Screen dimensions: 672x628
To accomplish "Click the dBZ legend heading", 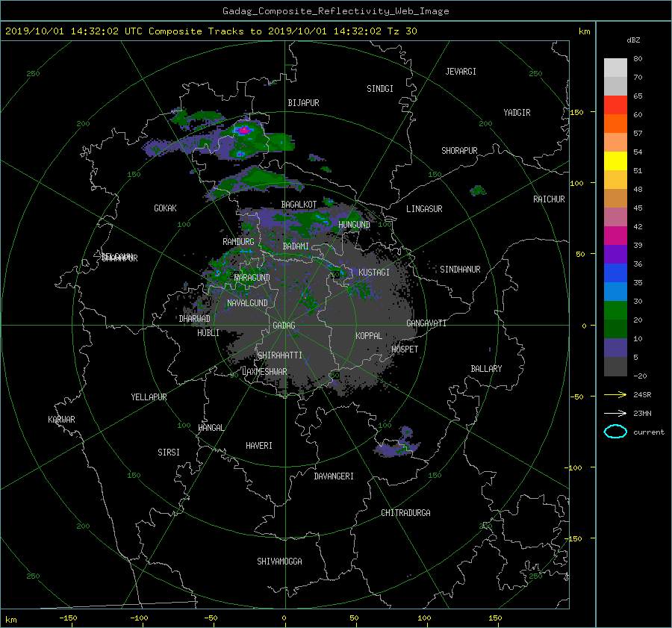I will tap(633, 40).
